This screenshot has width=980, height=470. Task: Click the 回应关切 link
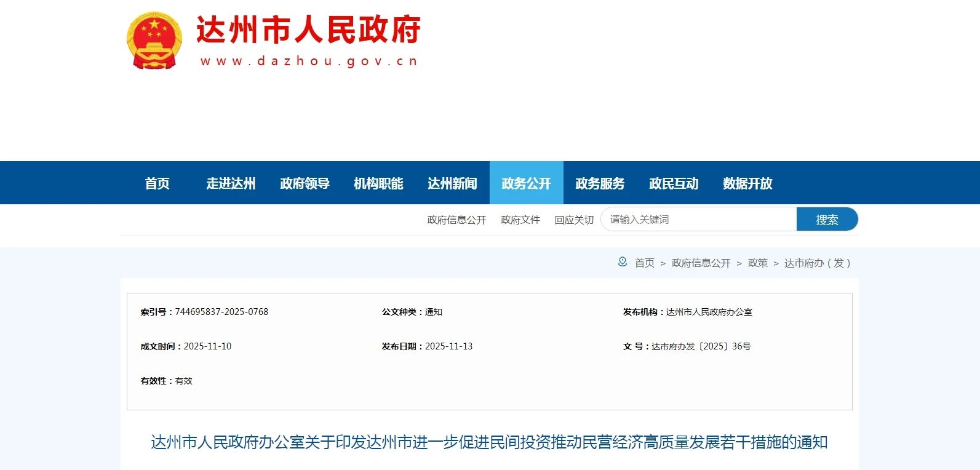(574, 220)
